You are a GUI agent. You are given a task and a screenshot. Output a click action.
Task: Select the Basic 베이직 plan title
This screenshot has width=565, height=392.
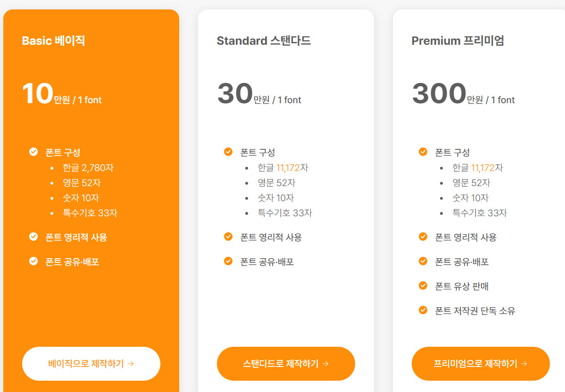tap(53, 41)
